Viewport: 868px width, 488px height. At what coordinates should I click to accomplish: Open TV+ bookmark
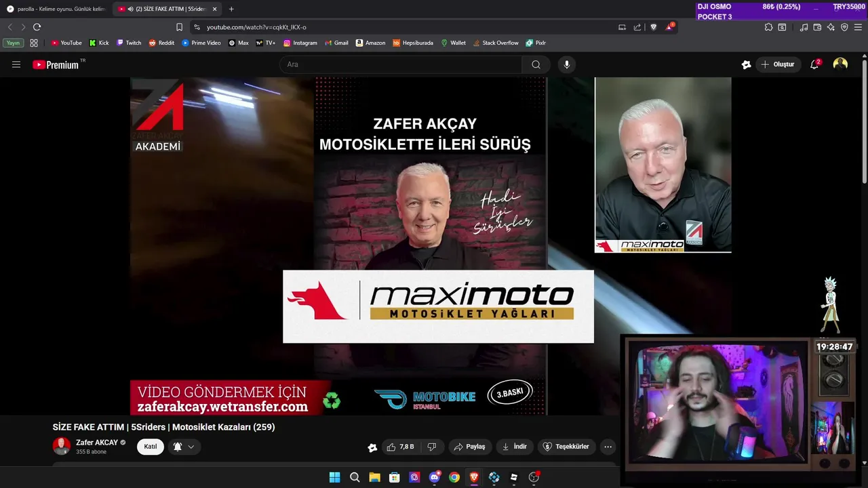(266, 43)
